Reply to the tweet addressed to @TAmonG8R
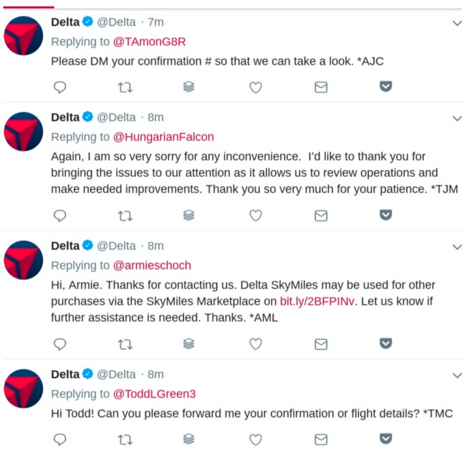Screen dimensions: 476x463 click(60, 87)
